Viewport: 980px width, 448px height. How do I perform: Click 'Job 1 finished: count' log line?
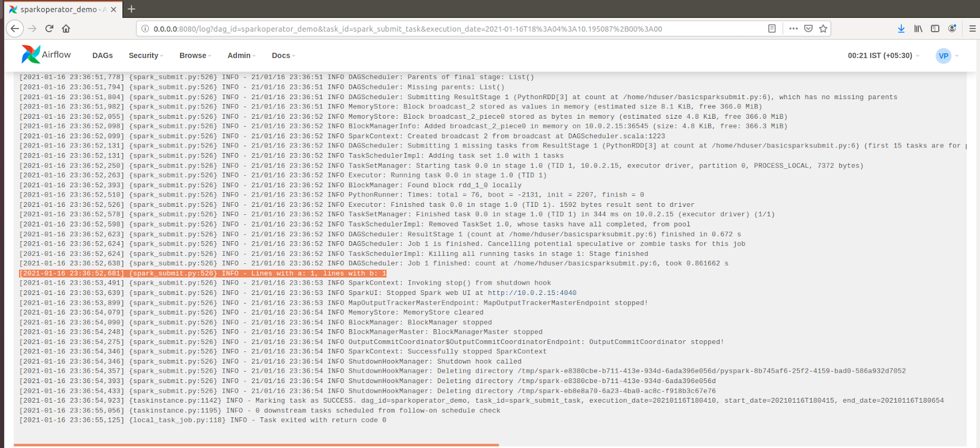[374, 263]
